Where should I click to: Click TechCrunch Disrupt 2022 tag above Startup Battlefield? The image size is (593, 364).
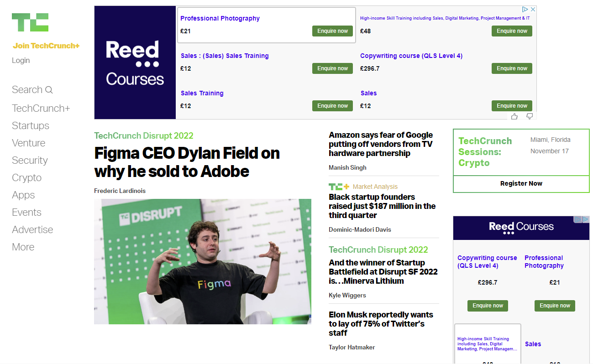point(378,250)
